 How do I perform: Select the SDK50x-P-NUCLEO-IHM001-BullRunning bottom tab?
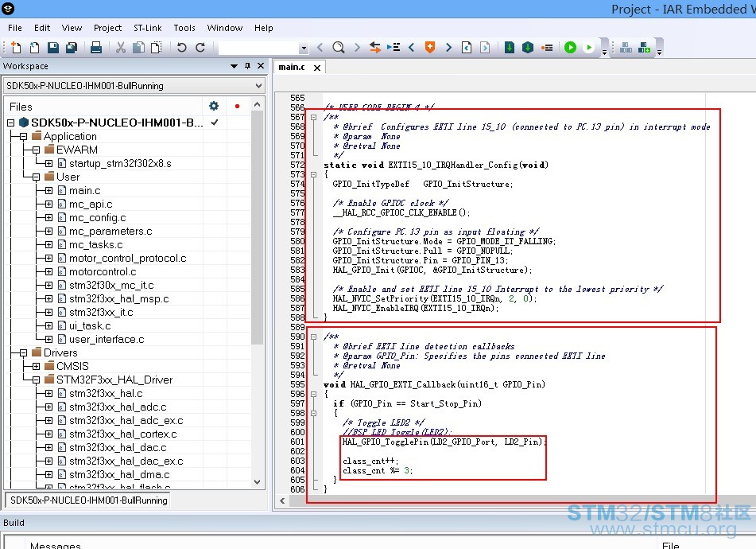(x=89, y=500)
